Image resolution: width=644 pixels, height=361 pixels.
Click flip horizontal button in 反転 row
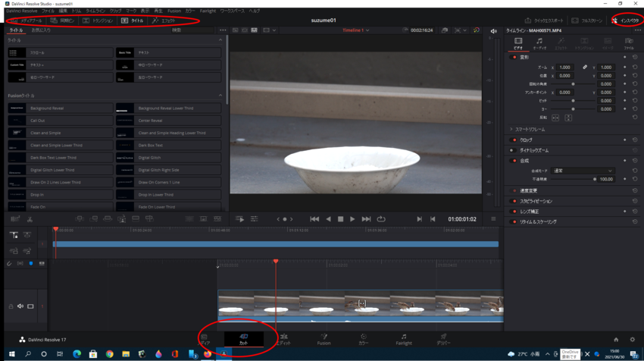click(555, 118)
